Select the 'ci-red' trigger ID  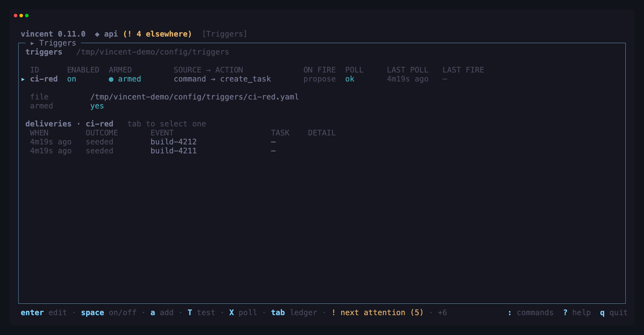pos(44,79)
